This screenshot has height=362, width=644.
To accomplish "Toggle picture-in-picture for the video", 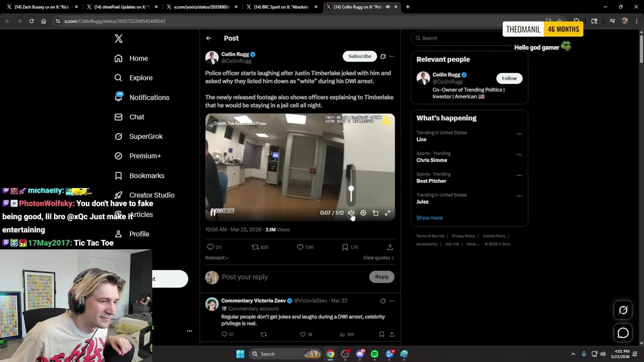I will click(x=375, y=213).
